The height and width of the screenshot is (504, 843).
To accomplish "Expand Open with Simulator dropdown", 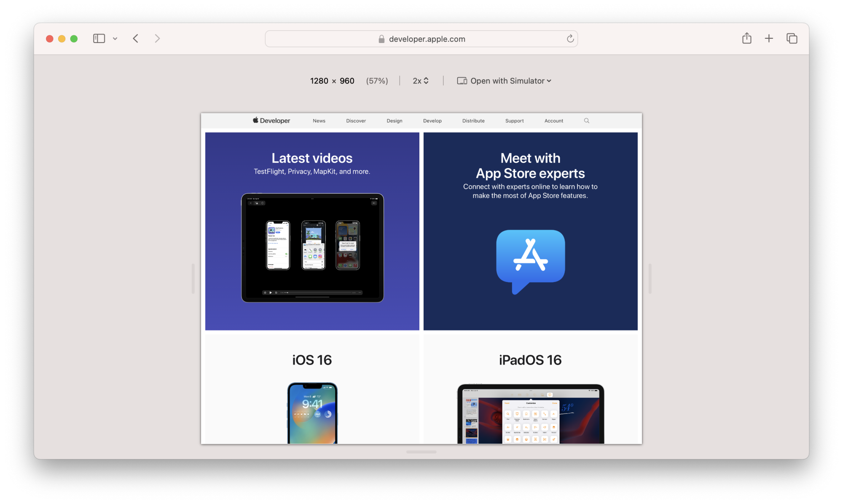I will (505, 81).
